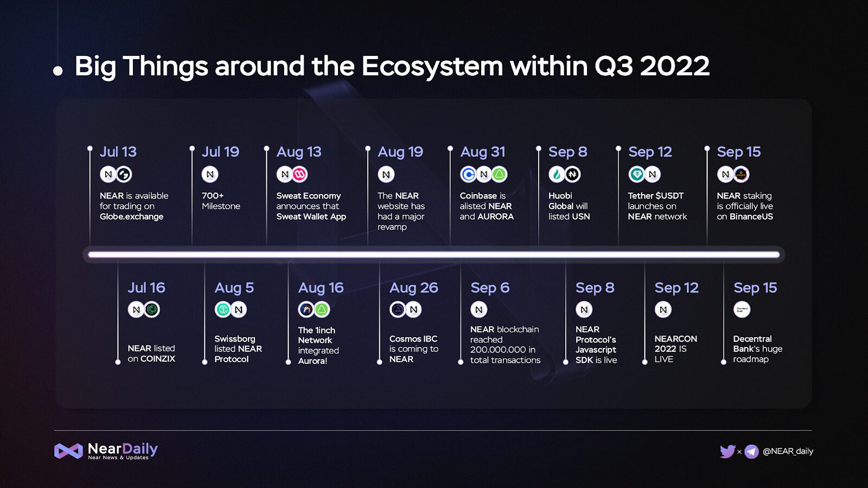Click the NEARCON 2022 IS LIVE text
Screen dimensions: 868x488
675,349
